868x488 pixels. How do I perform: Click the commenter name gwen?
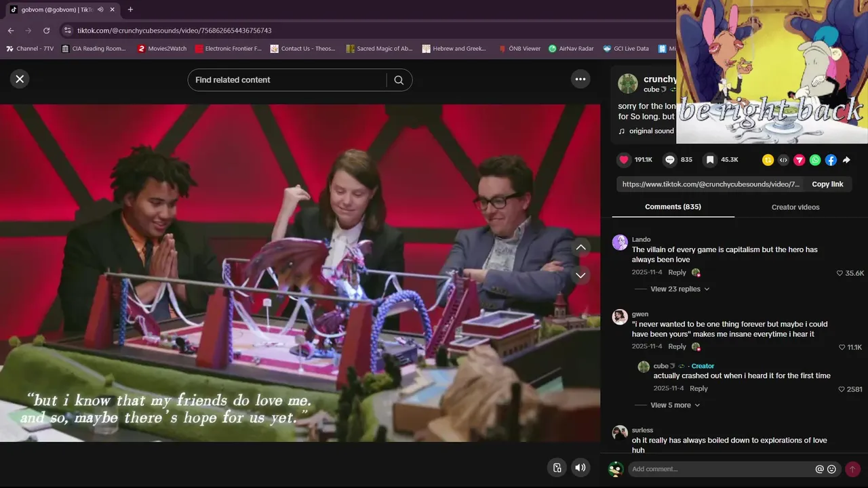point(640,314)
